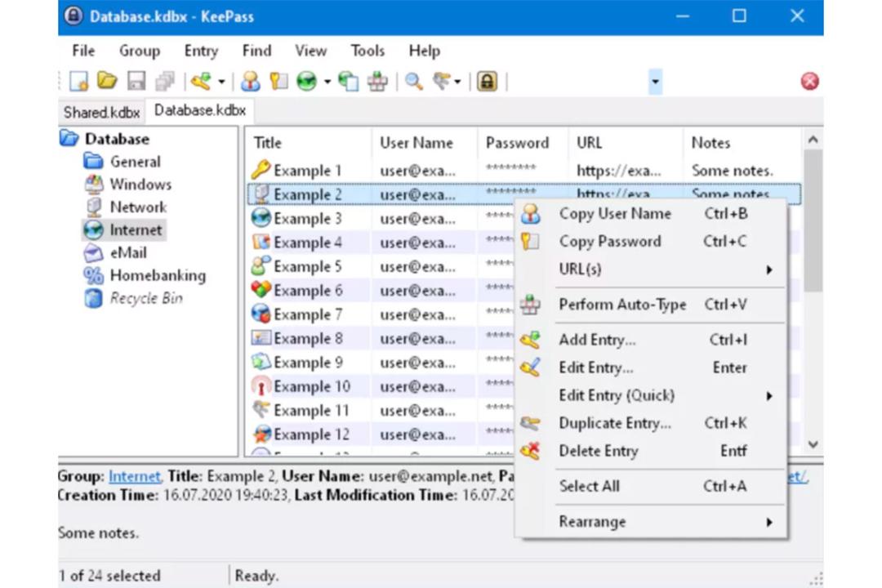Choose Copy Password from context menu
The width and height of the screenshot is (882, 588).
pyautogui.click(x=650, y=242)
